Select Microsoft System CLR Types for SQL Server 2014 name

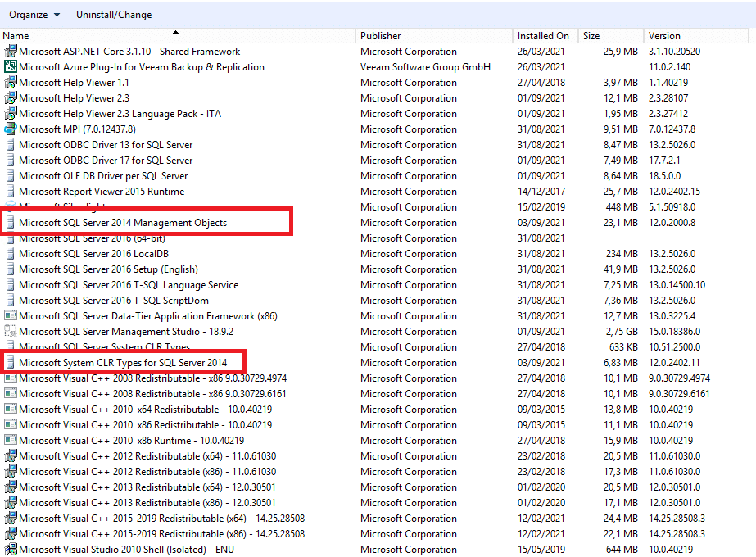[123, 362]
